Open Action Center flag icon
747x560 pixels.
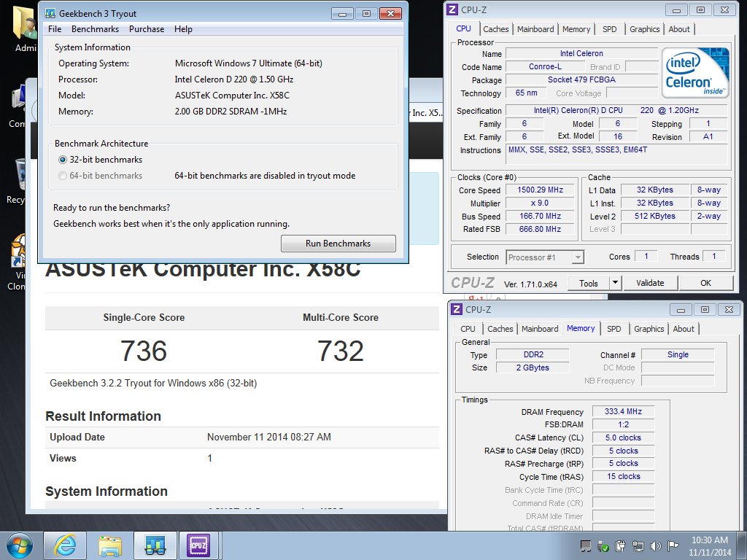[x=673, y=546]
